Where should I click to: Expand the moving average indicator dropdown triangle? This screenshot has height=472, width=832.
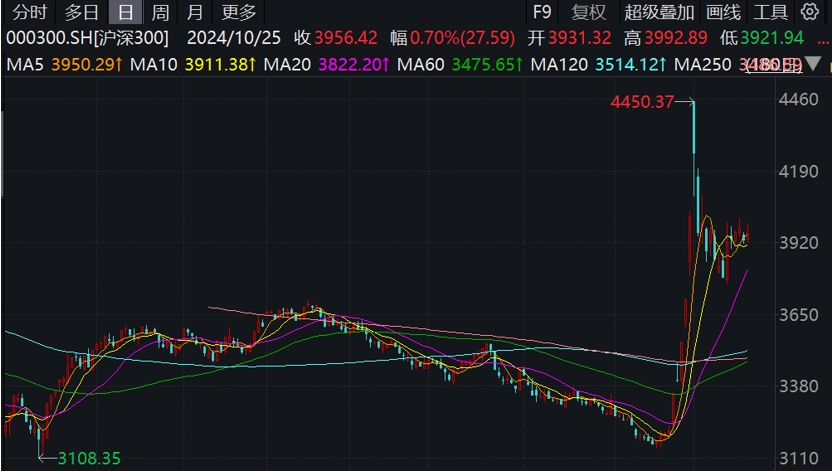813,64
